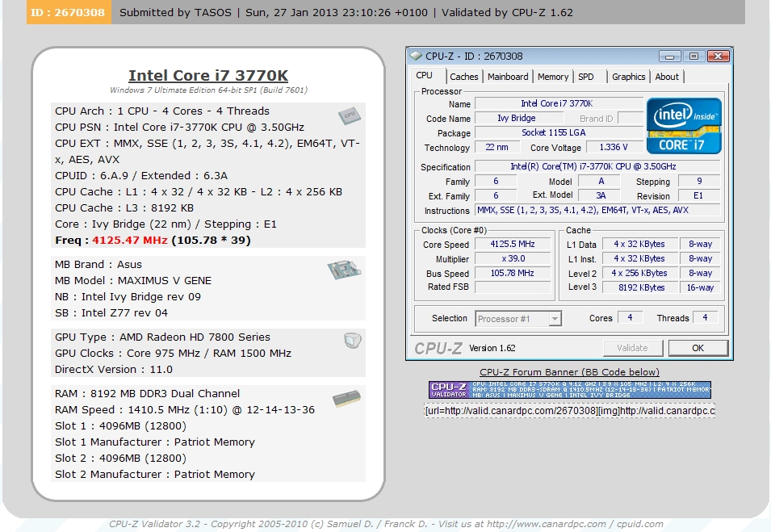
Task: Click the Multiplier value x 39.0
Action: [513, 258]
